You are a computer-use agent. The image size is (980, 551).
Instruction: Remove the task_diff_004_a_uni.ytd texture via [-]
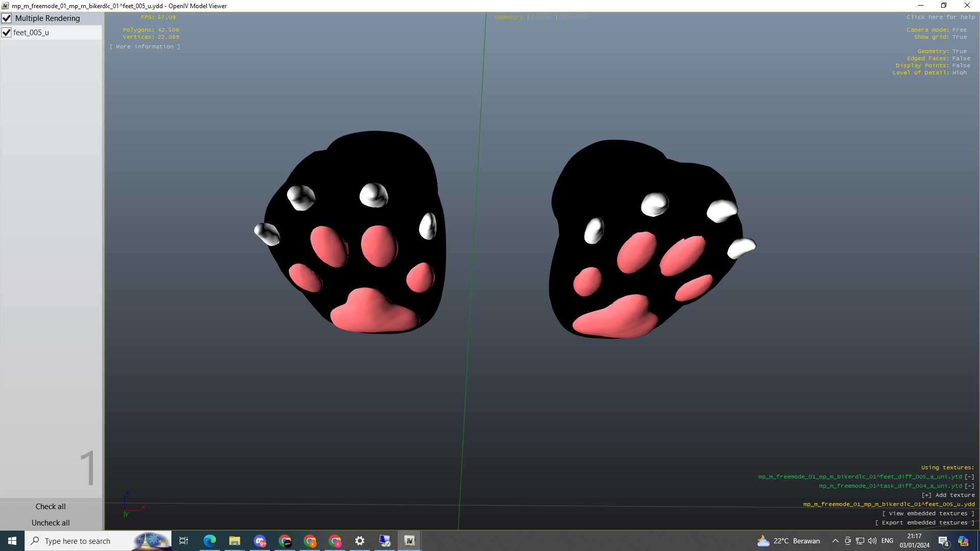(x=969, y=486)
